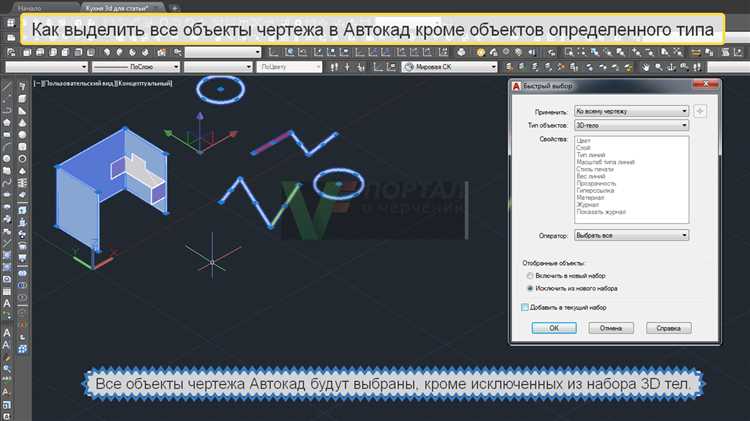Screen dimensions: 750x421
Task: Select 'Вес линий' in the Свойства list
Action: [591, 176]
